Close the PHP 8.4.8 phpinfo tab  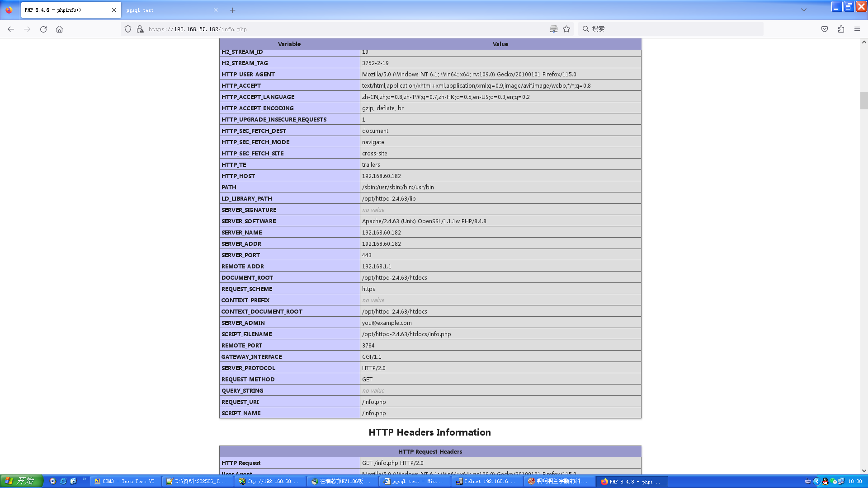click(x=114, y=10)
